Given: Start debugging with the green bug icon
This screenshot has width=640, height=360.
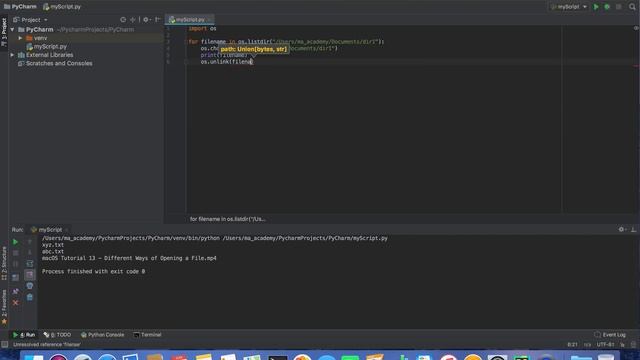Looking at the screenshot, I should [x=607, y=7].
